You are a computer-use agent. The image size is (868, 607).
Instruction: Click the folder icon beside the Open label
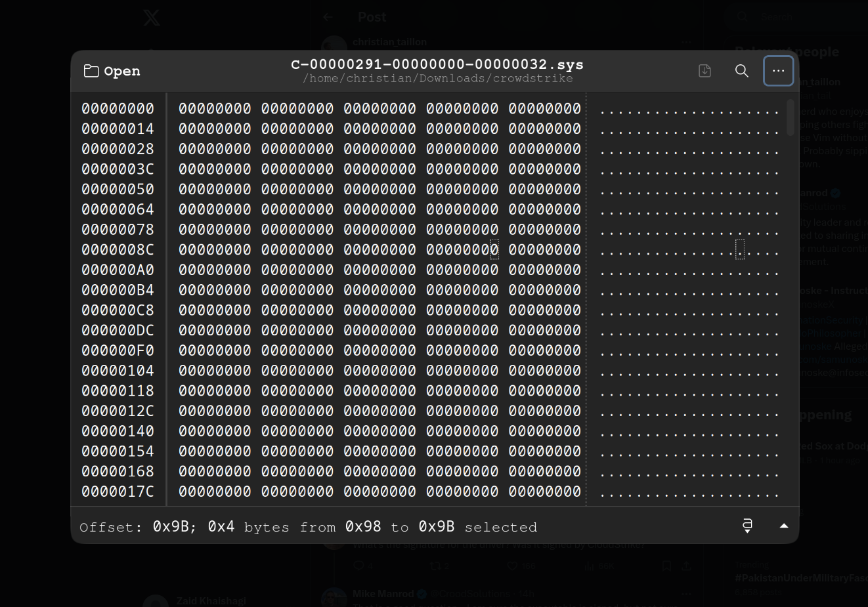(91, 70)
